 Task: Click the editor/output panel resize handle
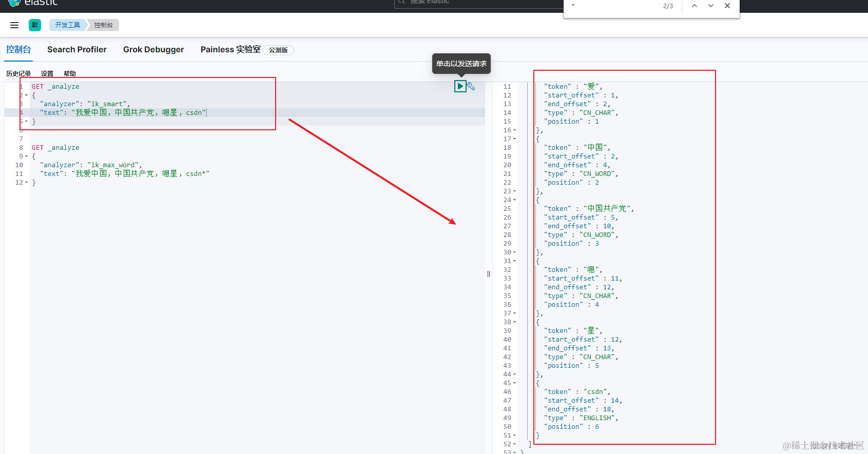click(x=489, y=274)
